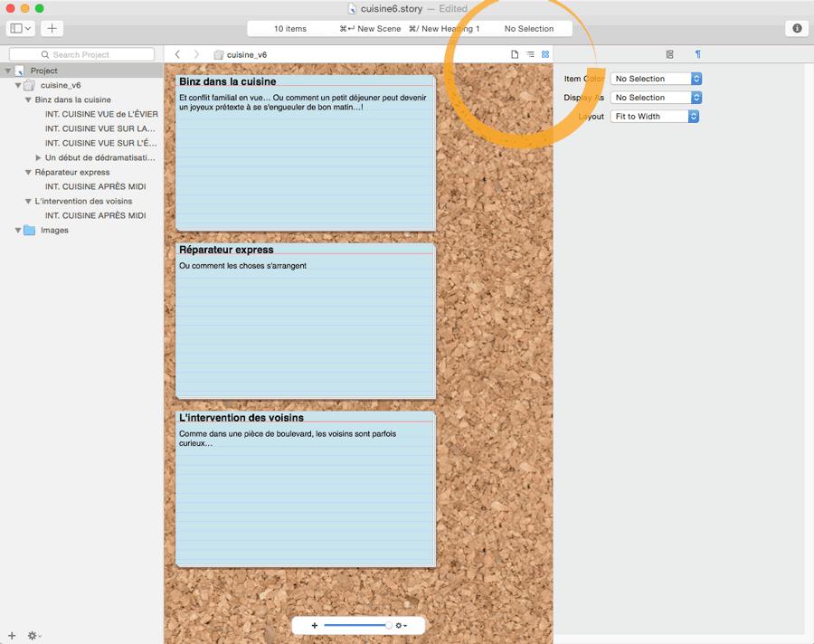814x644 pixels.
Task: Open the info inspector button
Action: 797,29
